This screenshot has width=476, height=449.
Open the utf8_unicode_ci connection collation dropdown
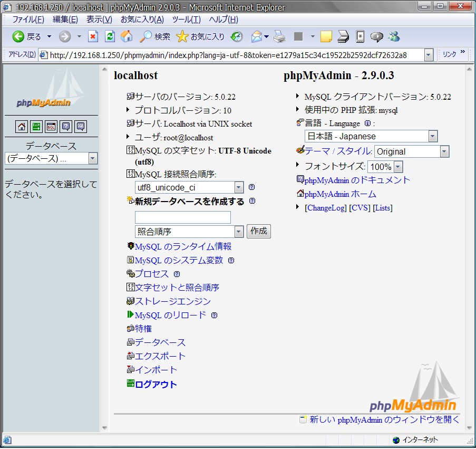[x=239, y=187]
